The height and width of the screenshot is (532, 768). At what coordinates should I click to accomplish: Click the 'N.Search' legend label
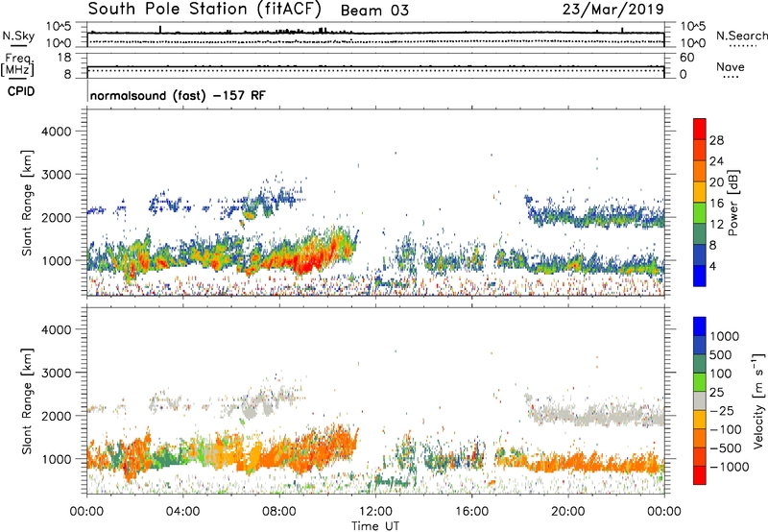pos(741,36)
